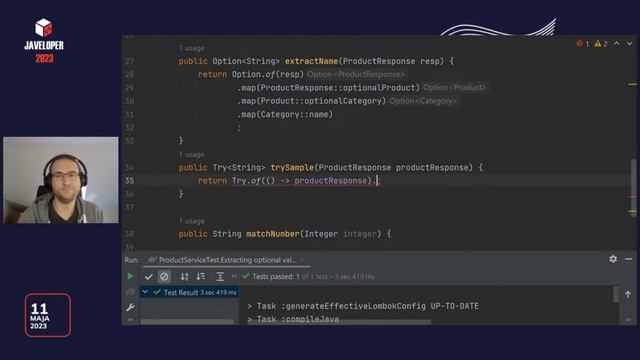Click the Option<ProductResponse> inlay hint
Screen dimensions: 640x360
(x=356, y=74)
